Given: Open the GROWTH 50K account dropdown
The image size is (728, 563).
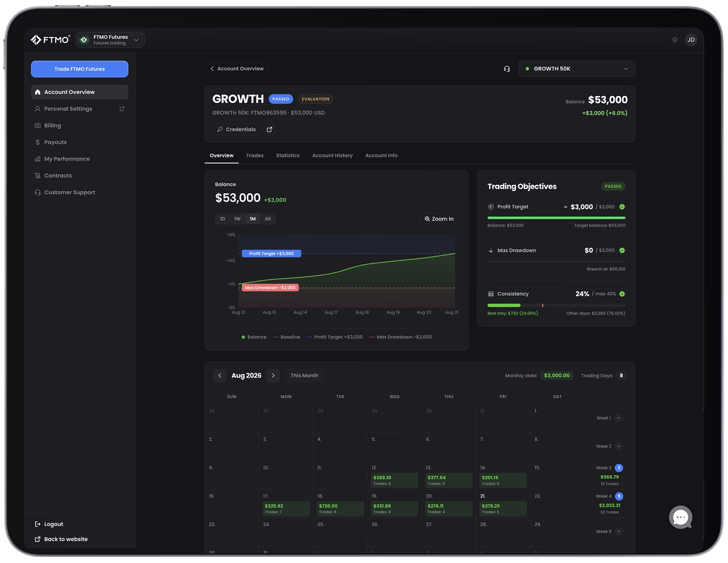Looking at the screenshot, I should point(577,69).
